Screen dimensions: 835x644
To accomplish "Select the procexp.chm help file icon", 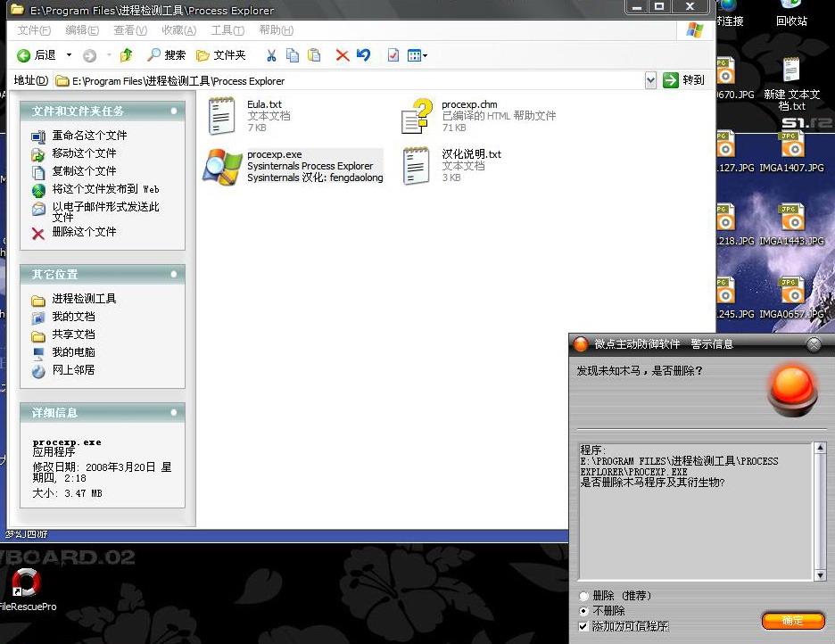I will [417, 115].
